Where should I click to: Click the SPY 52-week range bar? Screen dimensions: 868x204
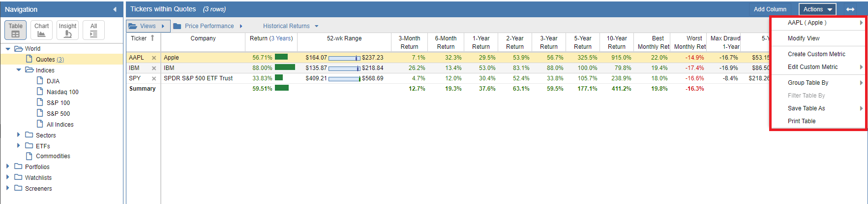[344, 79]
